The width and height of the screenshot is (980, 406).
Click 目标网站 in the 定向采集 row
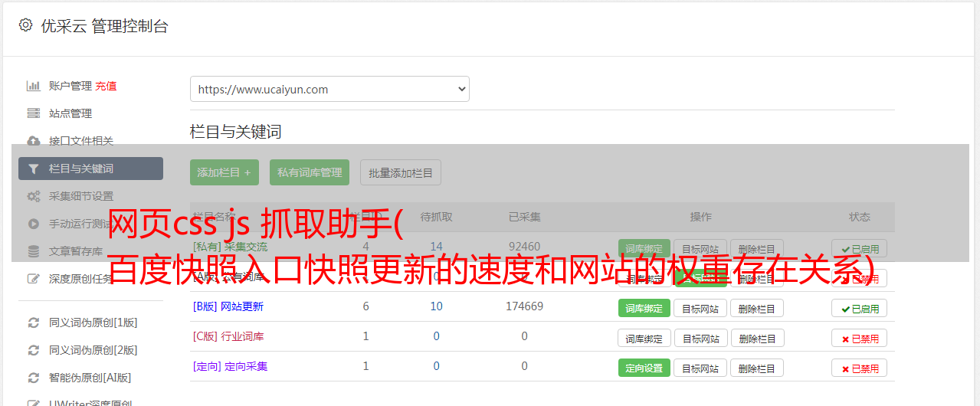[700, 368]
